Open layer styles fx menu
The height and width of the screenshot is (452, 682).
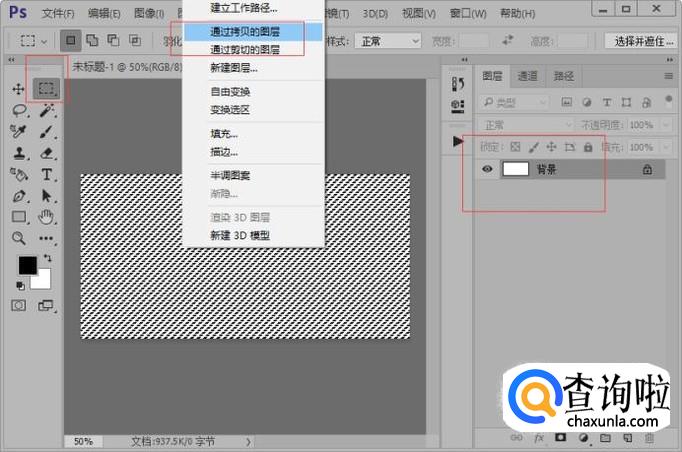pos(538,438)
